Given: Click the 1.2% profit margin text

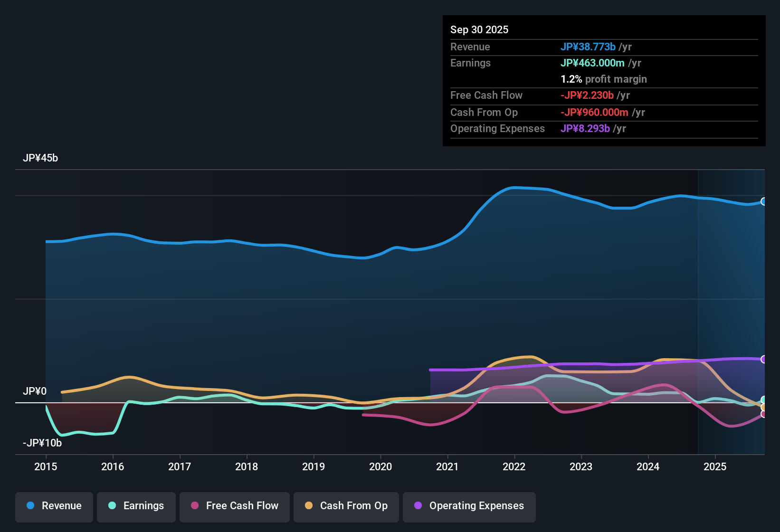Looking at the screenshot, I should pyautogui.click(x=603, y=79).
